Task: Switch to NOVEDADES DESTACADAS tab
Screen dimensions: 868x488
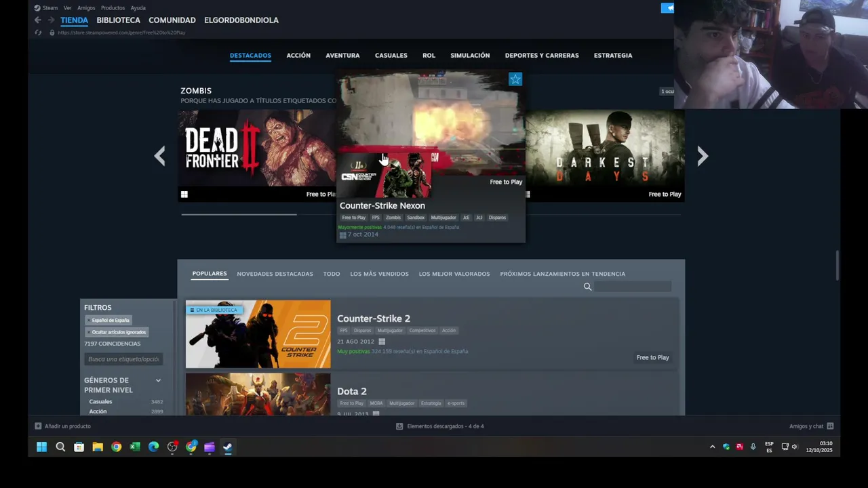Action: coord(275,274)
